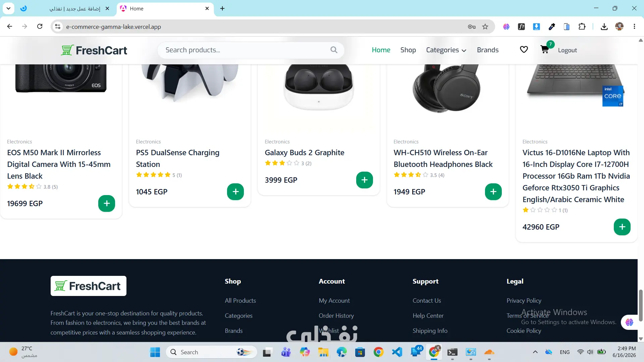Open the floating brain assistant widget
Viewport: 644px width, 362px height.
(x=629, y=322)
